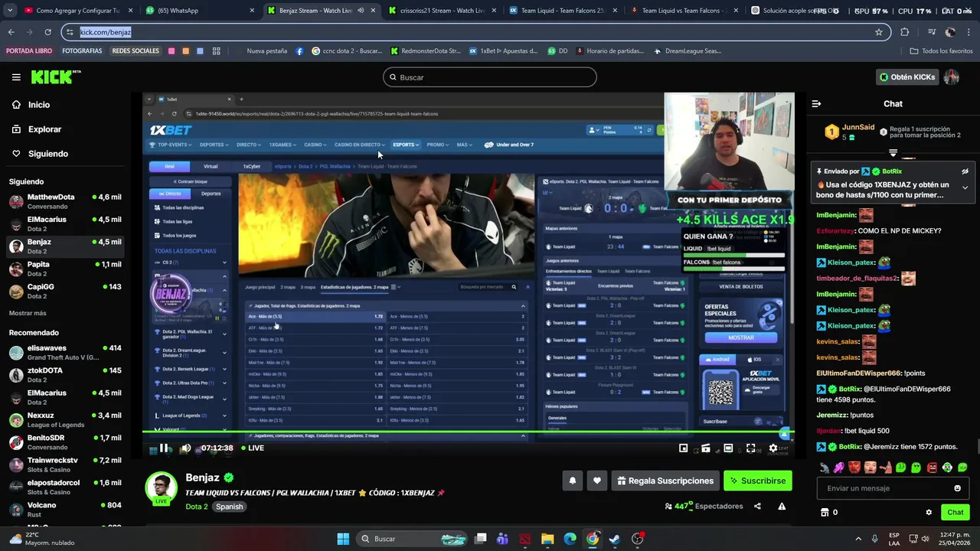Screen dimensions: 980x551
Task: Open recommended channel elisawaves
Action: [x=64, y=353]
